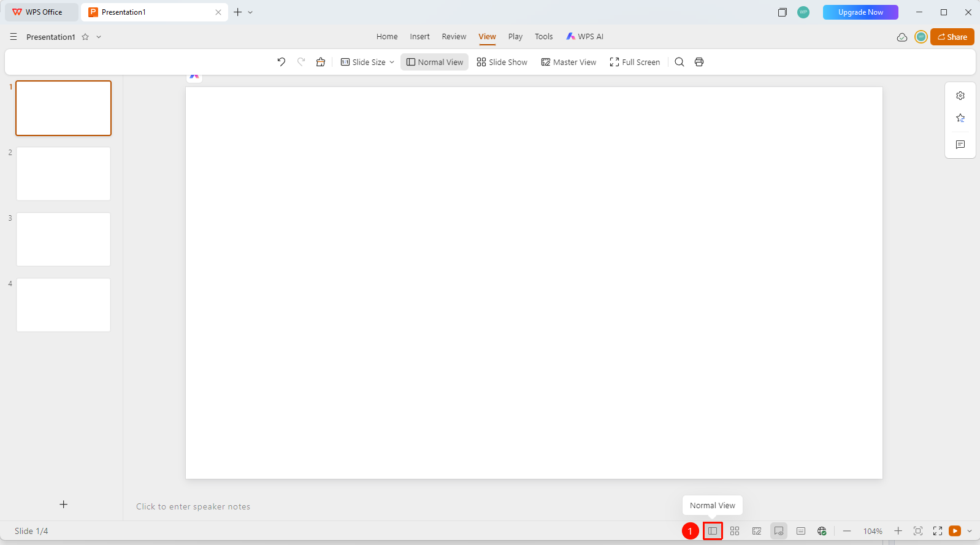Click the search magnifier icon in toolbar
The width and height of the screenshot is (980, 545).
tap(679, 62)
